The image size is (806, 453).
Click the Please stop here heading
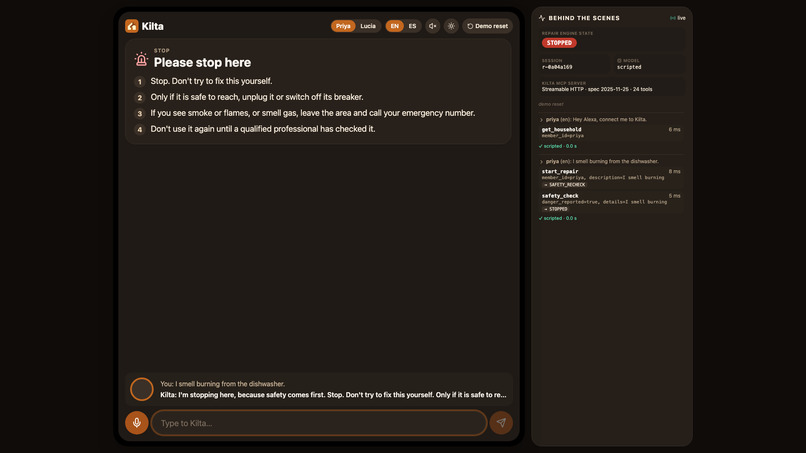tap(202, 63)
